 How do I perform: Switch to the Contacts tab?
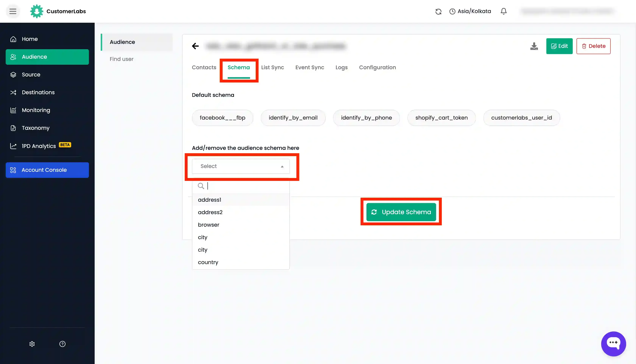(204, 67)
